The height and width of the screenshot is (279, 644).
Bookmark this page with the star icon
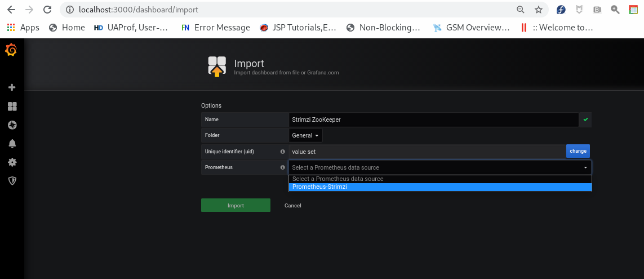539,10
